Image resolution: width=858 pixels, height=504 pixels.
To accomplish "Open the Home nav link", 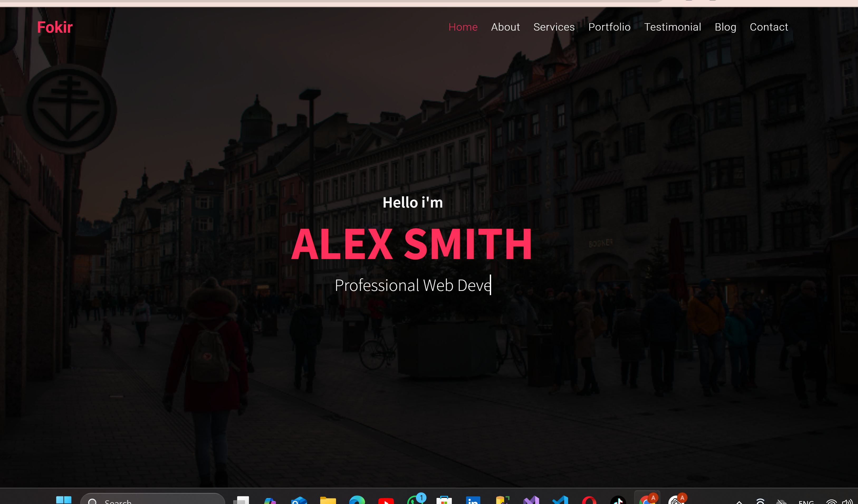I will [x=463, y=27].
